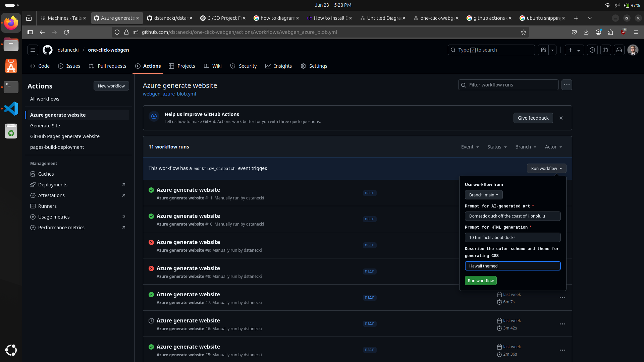Expand the Copilot dropdown arrow
644x362 pixels.
tap(552, 50)
